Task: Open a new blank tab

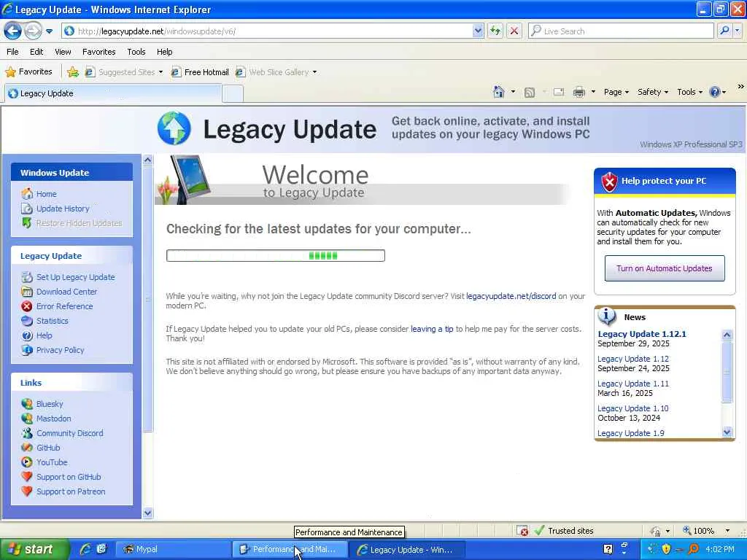Action: coord(233,94)
